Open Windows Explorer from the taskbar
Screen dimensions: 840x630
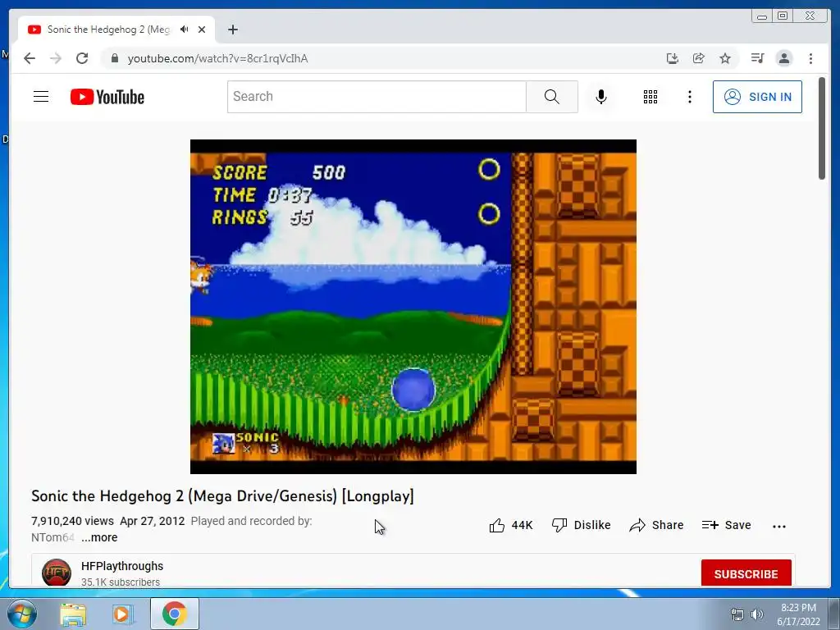click(73, 614)
